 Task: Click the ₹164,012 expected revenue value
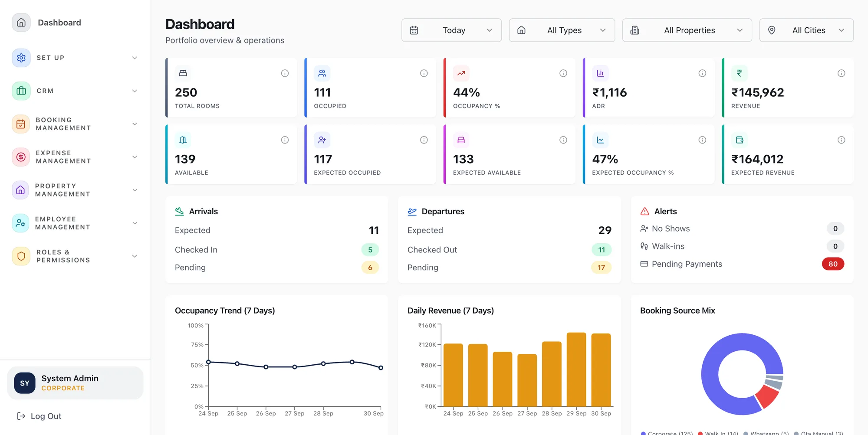pyautogui.click(x=757, y=159)
